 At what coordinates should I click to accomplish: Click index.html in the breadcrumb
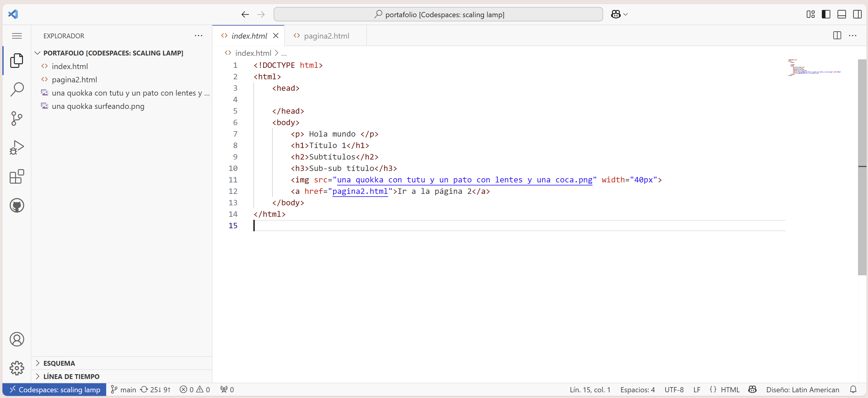pos(253,53)
